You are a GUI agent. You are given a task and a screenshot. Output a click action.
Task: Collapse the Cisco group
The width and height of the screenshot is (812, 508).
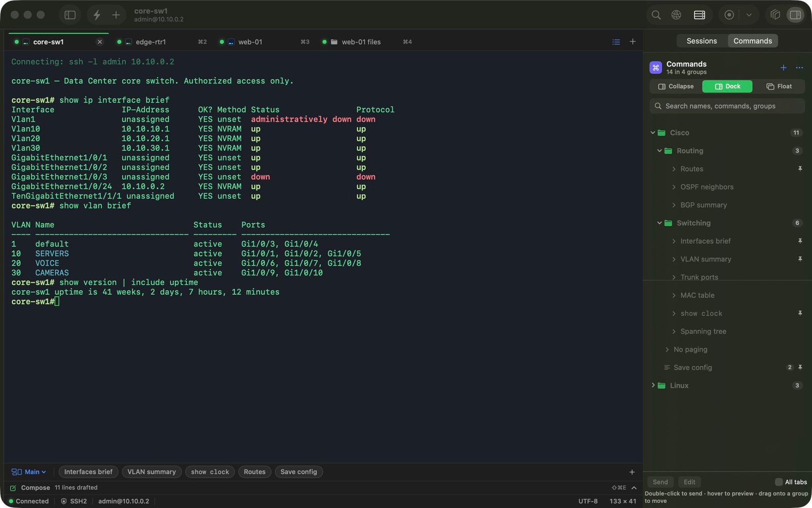(653, 133)
